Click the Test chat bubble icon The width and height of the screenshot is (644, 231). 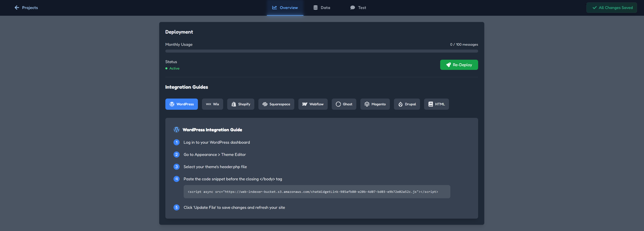353,7
